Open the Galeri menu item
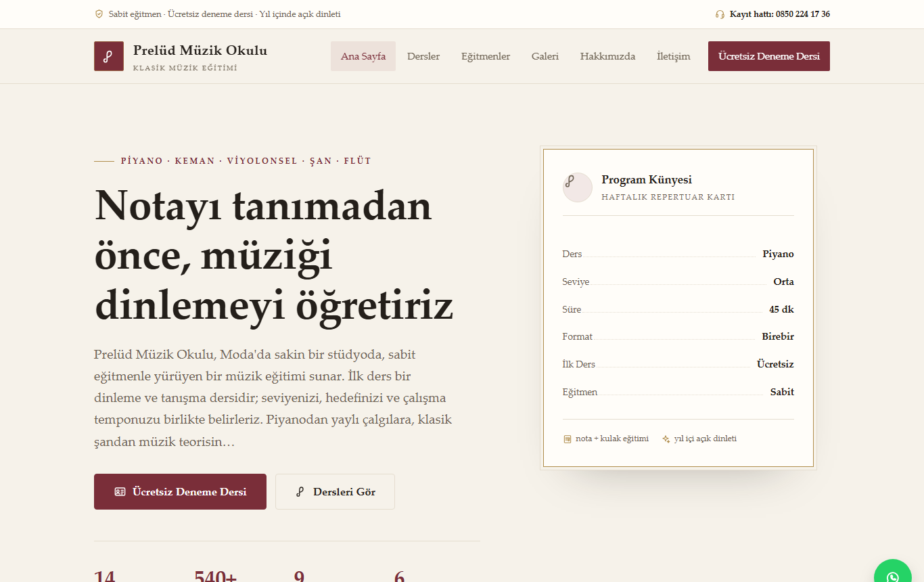 point(545,56)
